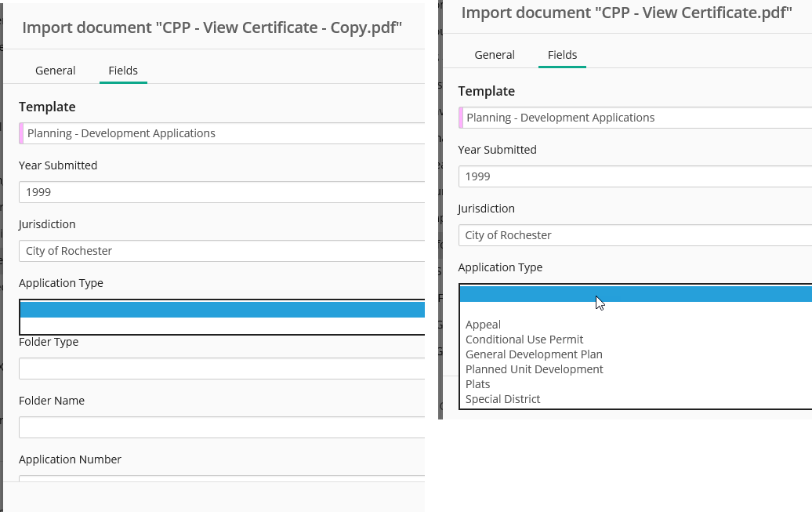Choose "Planned Unit Development" option

point(535,369)
